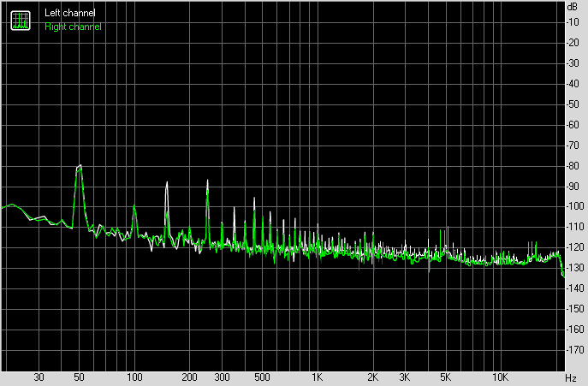The width and height of the screenshot is (588, 386).
Task: Click the -30 dB axis value
Action: pyautogui.click(x=573, y=63)
